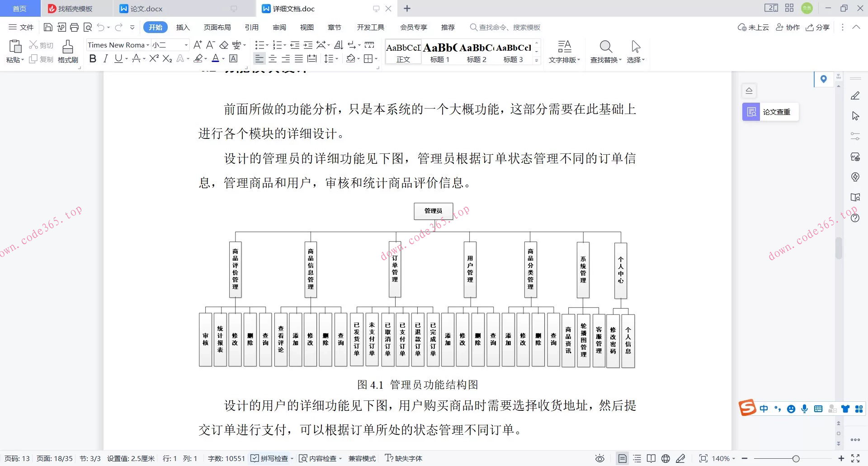Switch to 插入 ribbon tab
Viewport: 868px width, 466px height.
coord(183,27)
